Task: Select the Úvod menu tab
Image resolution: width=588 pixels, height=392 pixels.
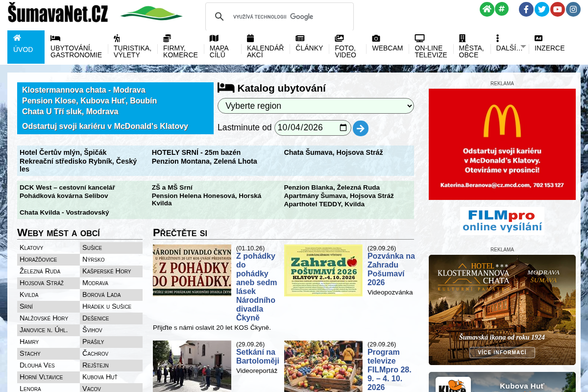Action: pos(26,47)
